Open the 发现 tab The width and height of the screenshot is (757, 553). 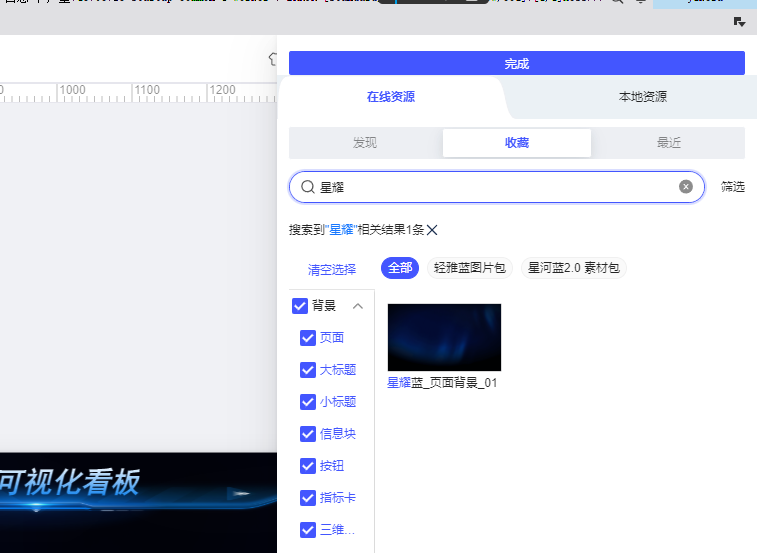[x=365, y=143]
